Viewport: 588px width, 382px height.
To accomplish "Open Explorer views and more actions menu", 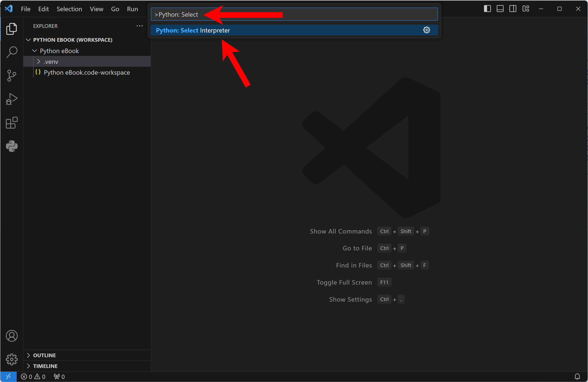I will (140, 26).
